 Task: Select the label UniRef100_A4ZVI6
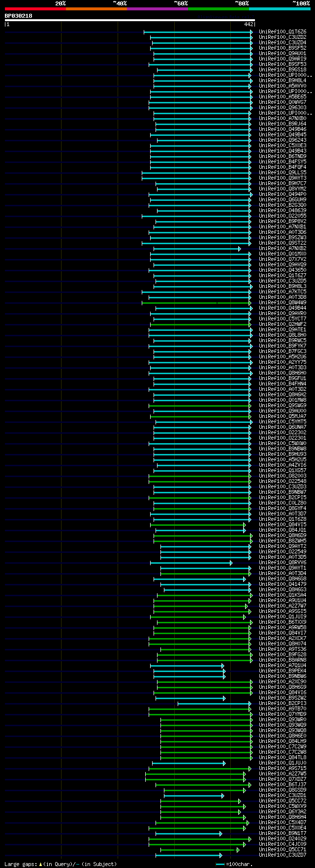(x=283, y=465)
